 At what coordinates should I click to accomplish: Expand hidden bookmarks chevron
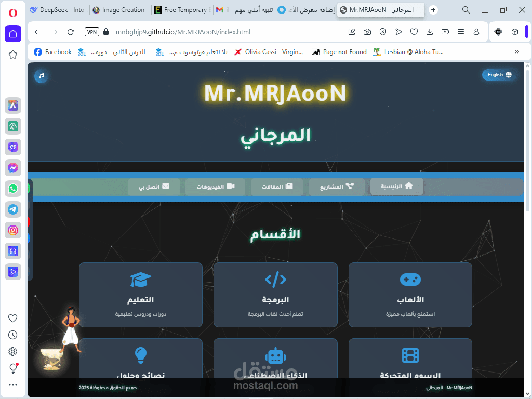(517, 52)
